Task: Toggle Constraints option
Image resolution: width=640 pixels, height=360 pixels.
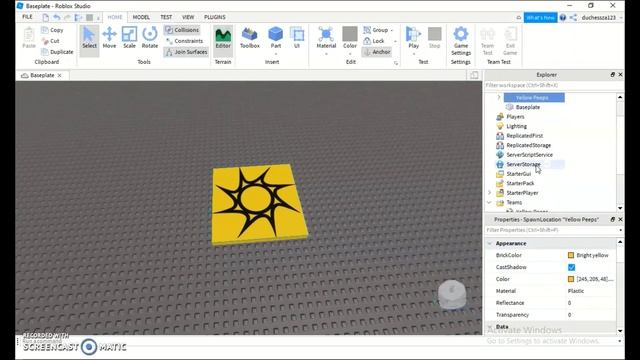Action: 184,41
